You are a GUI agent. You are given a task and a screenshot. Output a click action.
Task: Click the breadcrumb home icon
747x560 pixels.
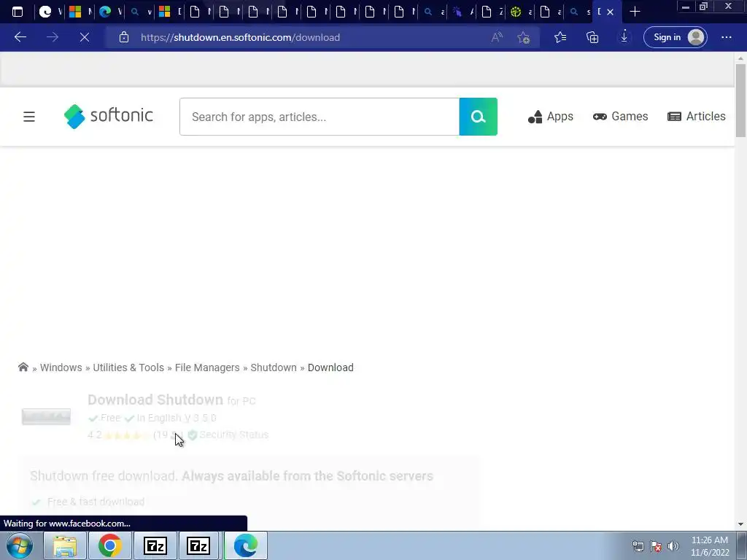[x=23, y=367]
